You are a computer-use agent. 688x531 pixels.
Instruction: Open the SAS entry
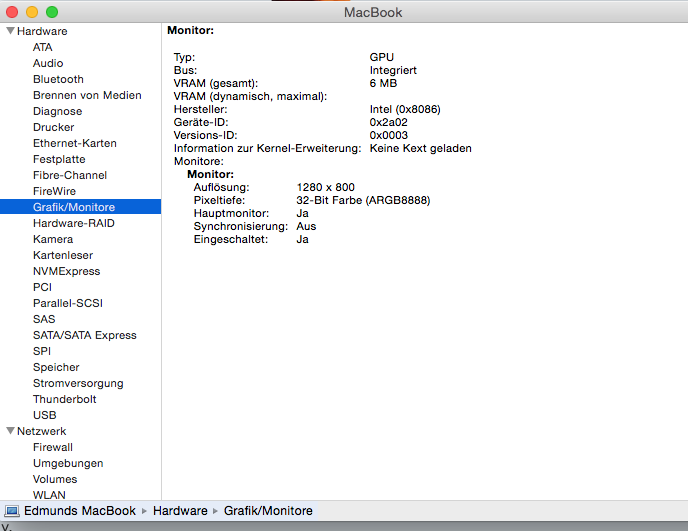(44, 319)
